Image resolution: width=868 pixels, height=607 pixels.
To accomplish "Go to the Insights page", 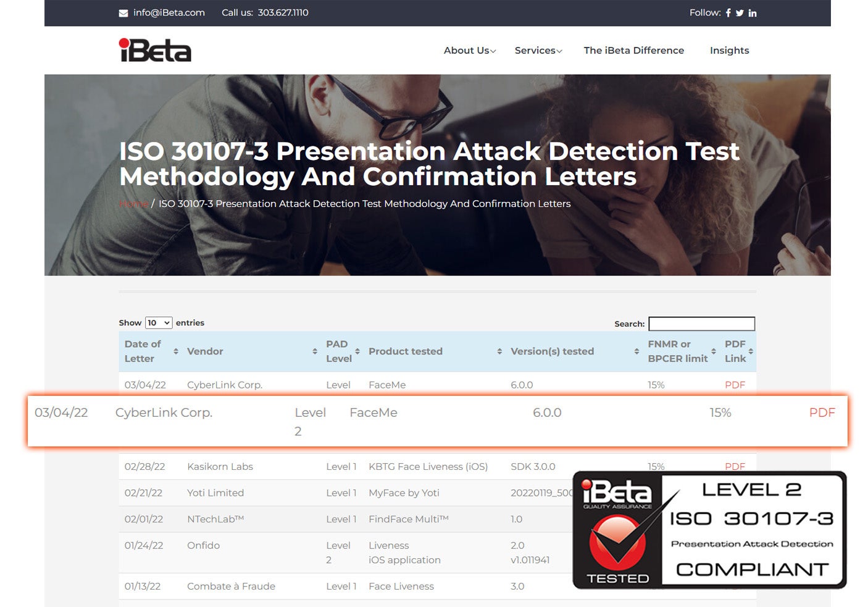I will tap(729, 51).
